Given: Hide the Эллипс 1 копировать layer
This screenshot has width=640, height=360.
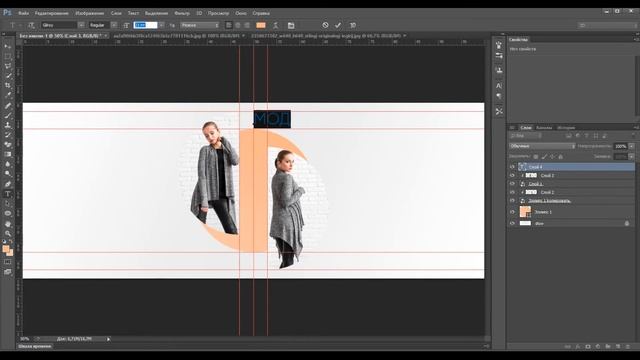Looking at the screenshot, I should (x=512, y=200).
